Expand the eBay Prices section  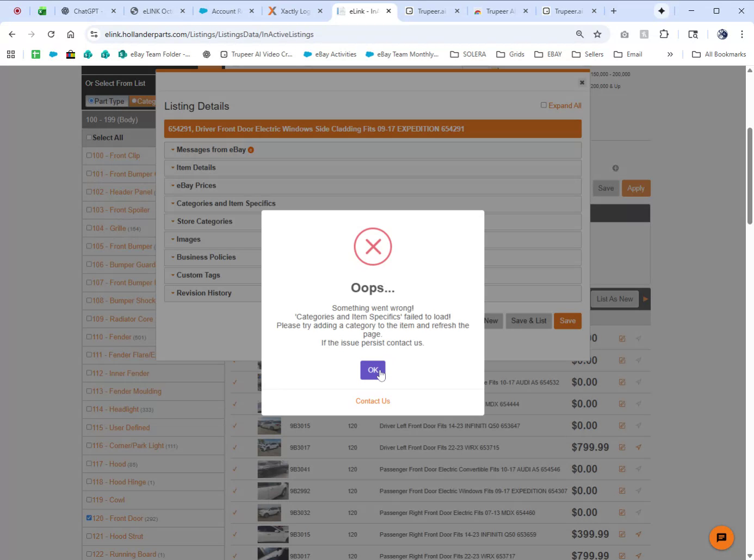click(x=373, y=185)
